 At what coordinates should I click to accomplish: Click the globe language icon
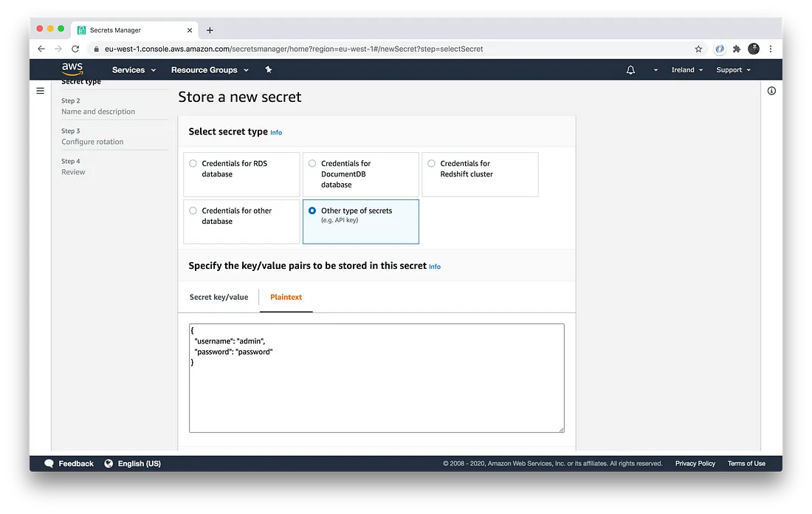tap(109, 463)
